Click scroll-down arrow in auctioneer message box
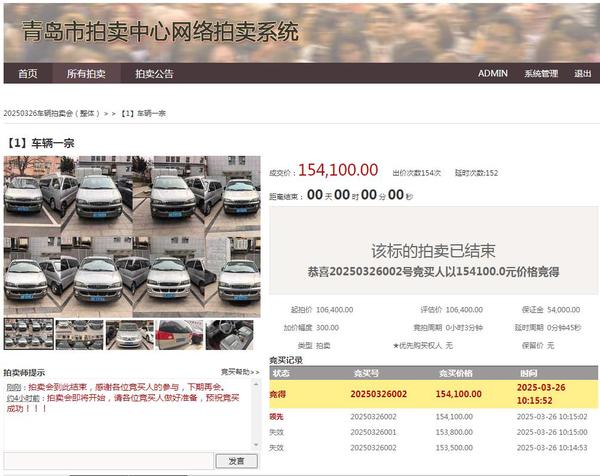This screenshot has height=476, width=600. (257, 445)
